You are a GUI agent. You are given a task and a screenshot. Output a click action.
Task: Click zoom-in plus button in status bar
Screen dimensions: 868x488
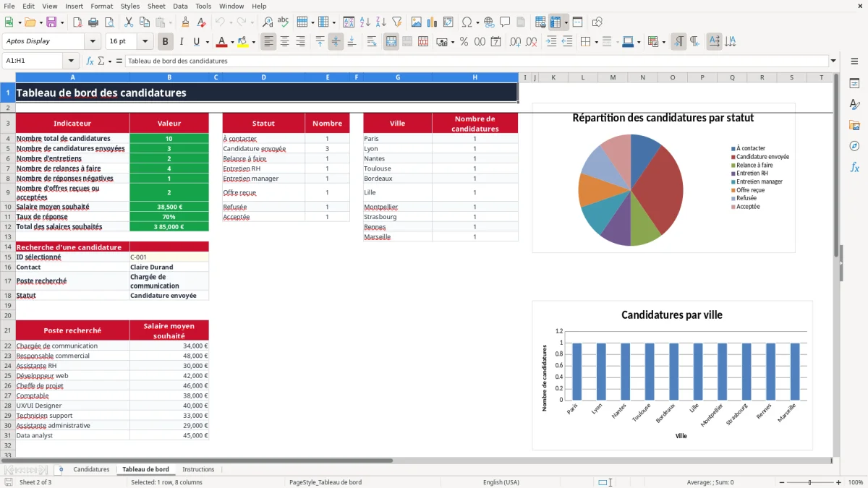pos(839,482)
